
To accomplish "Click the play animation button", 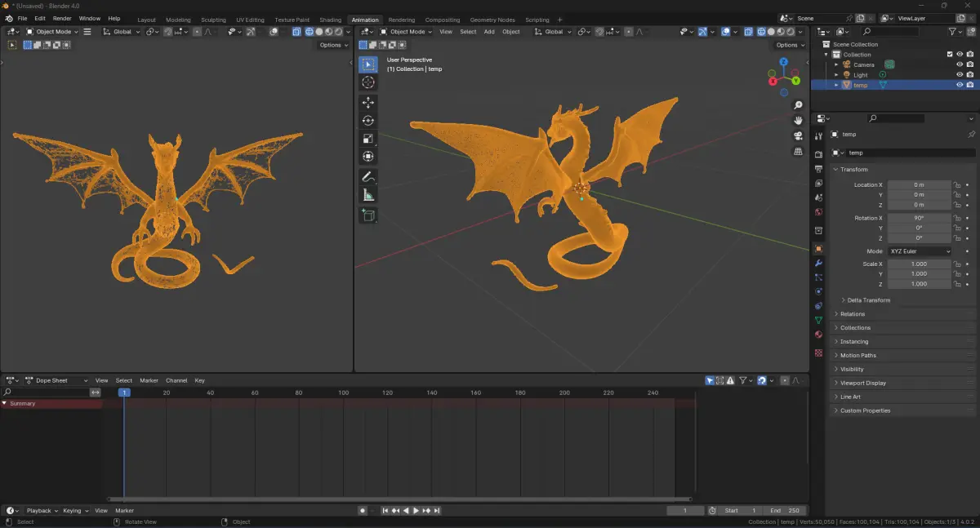I will pos(416,511).
